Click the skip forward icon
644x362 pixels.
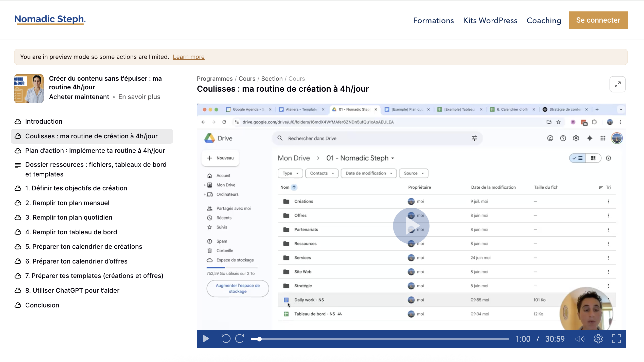[240, 339]
